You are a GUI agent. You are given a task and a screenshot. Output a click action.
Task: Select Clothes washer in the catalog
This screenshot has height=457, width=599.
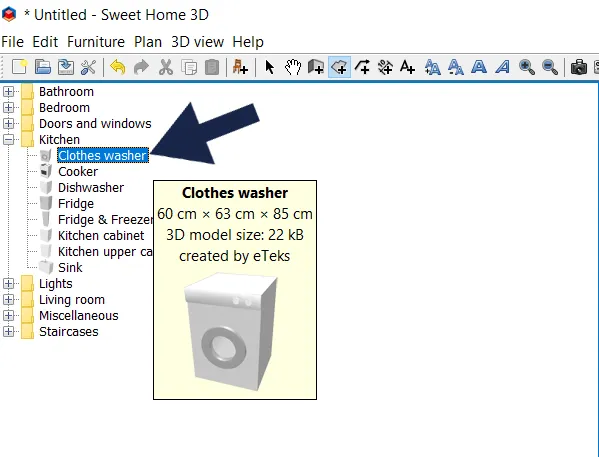tap(103, 156)
